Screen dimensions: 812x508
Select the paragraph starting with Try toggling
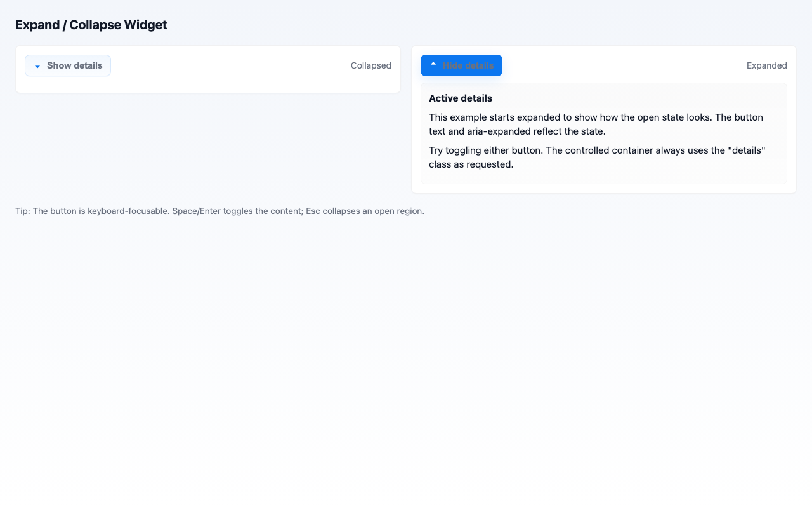tap(596, 157)
